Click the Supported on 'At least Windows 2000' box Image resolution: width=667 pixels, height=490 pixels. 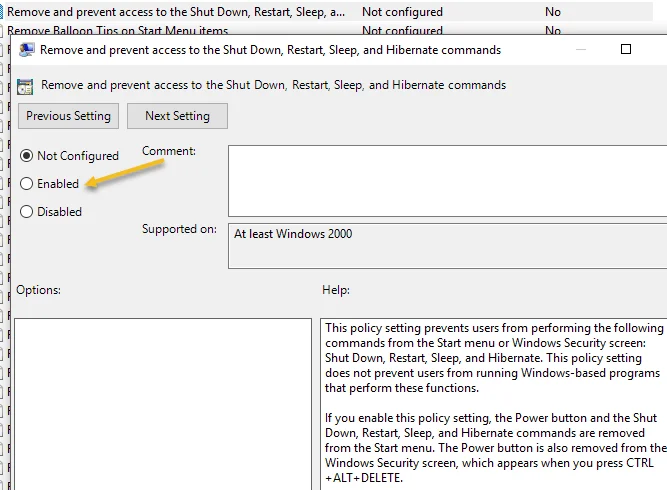[x=446, y=246]
